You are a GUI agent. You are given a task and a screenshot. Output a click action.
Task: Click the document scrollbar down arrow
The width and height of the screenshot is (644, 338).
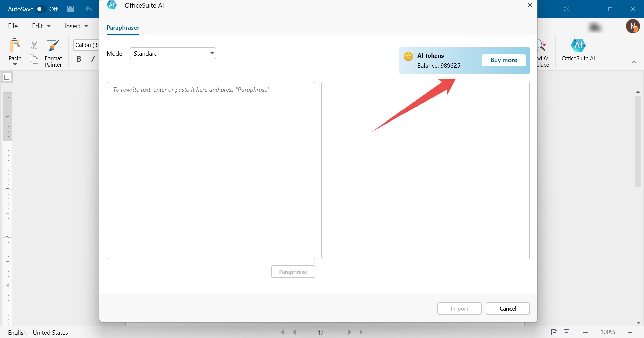[638, 323]
